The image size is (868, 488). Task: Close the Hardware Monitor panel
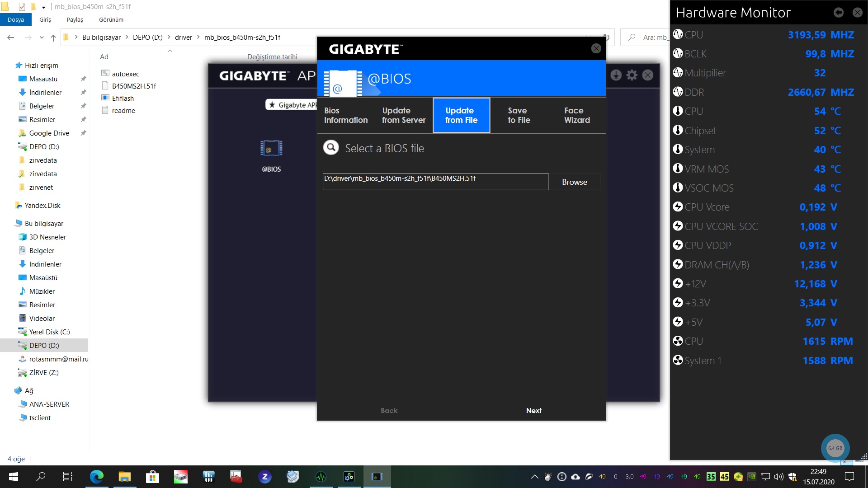(857, 13)
